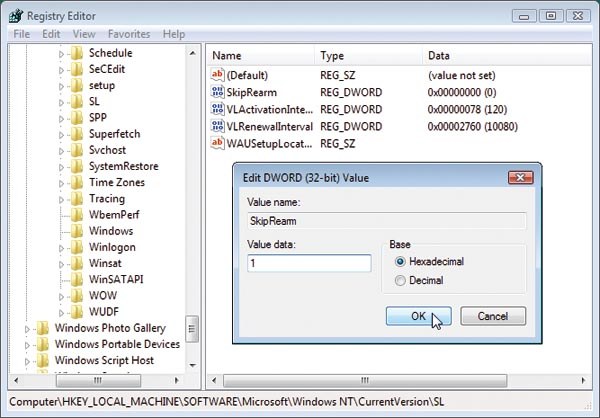This screenshot has width=600, height=418.
Task: Select the Hexadecimal base radio button
Action: [401, 262]
